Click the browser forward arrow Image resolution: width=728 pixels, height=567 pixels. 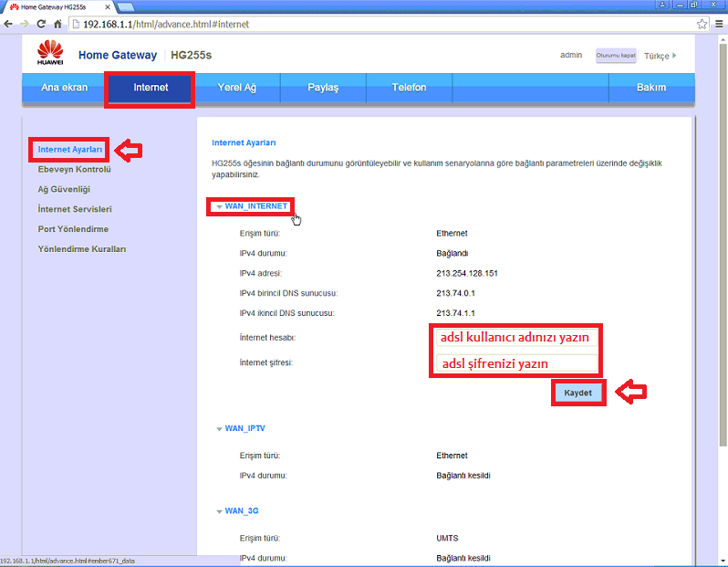click(25, 24)
